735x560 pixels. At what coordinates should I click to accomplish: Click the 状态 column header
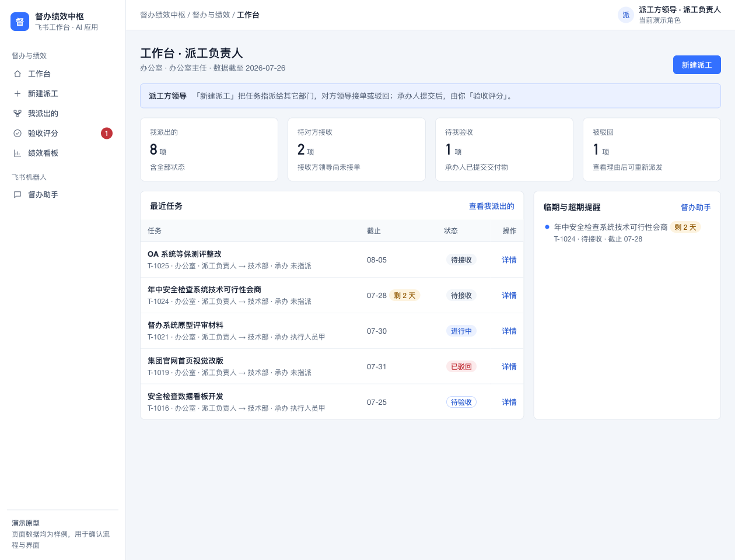(x=451, y=231)
